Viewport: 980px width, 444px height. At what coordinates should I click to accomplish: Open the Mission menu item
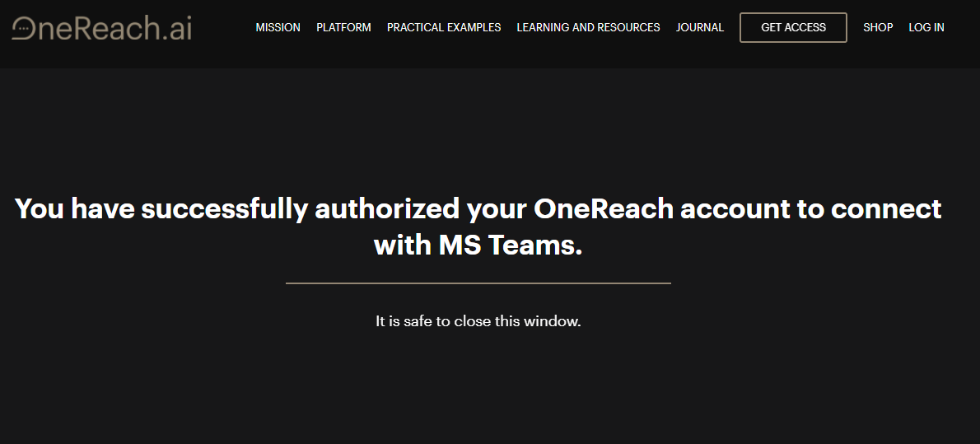(x=278, y=27)
